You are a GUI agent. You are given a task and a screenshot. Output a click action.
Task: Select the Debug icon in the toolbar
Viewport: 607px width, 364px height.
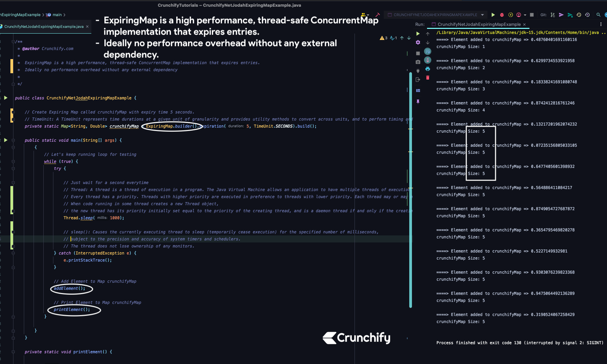(x=502, y=15)
